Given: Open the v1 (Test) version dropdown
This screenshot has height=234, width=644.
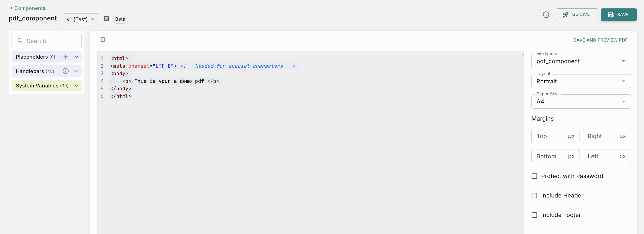Looking at the screenshot, I should pyautogui.click(x=81, y=19).
